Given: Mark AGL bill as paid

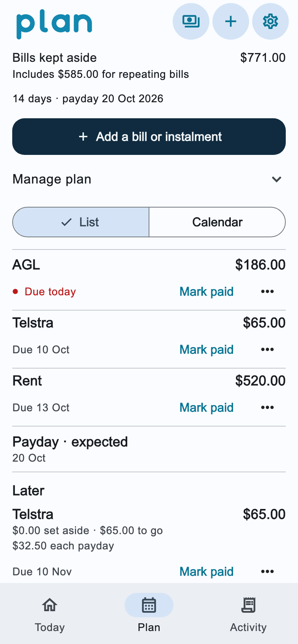Looking at the screenshot, I should tap(207, 291).
